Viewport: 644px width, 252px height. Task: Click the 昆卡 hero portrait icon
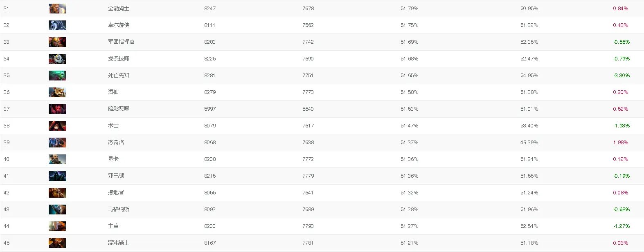57,159
